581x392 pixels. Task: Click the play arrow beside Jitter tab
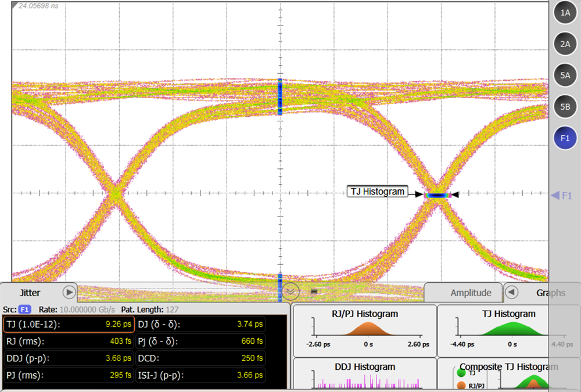click(69, 292)
